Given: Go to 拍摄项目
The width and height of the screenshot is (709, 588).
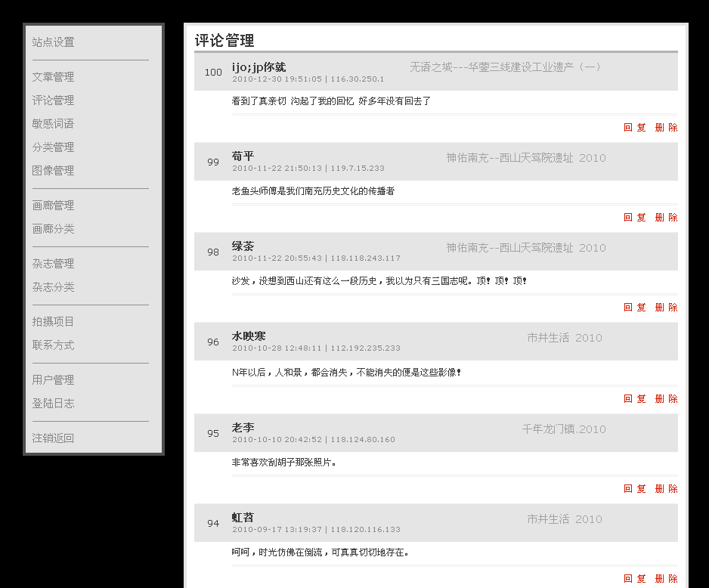Looking at the screenshot, I should pos(53,322).
